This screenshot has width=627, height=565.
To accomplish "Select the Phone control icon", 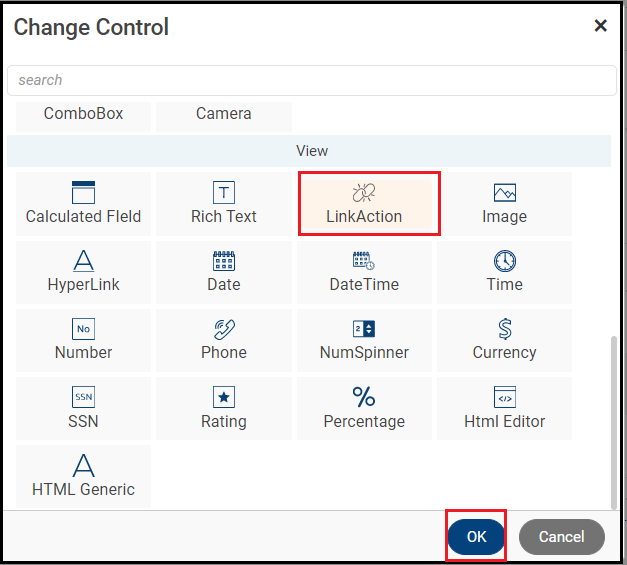I will [224, 329].
